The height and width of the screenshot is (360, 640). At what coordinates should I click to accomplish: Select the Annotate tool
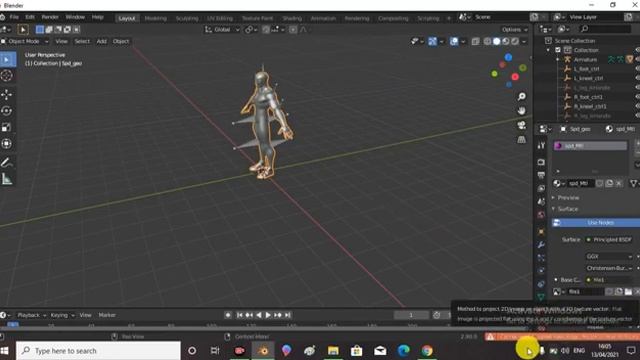(x=7, y=162)
